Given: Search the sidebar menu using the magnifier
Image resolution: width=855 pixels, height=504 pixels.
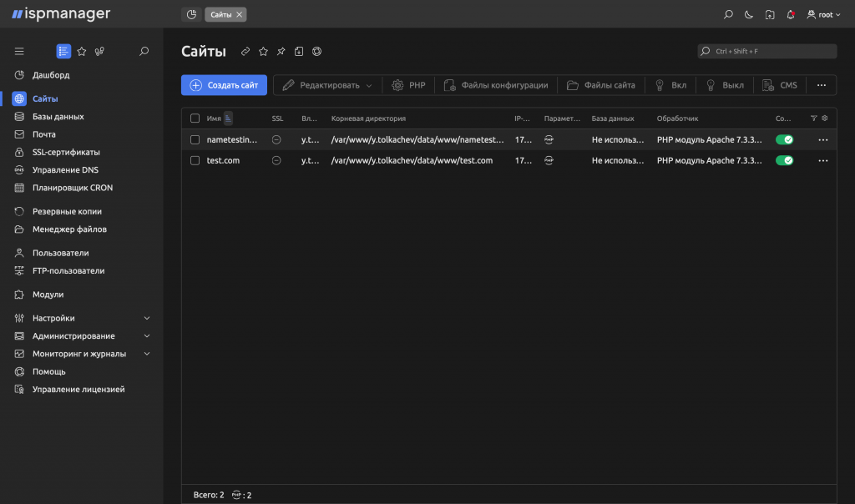Looking at the screenshot, I should tap(144, 51).
